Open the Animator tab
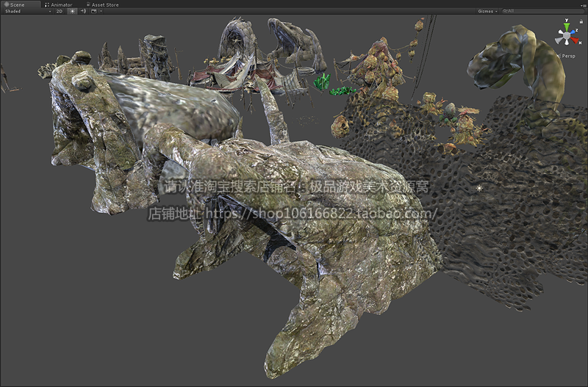 [x=59, y=5]
